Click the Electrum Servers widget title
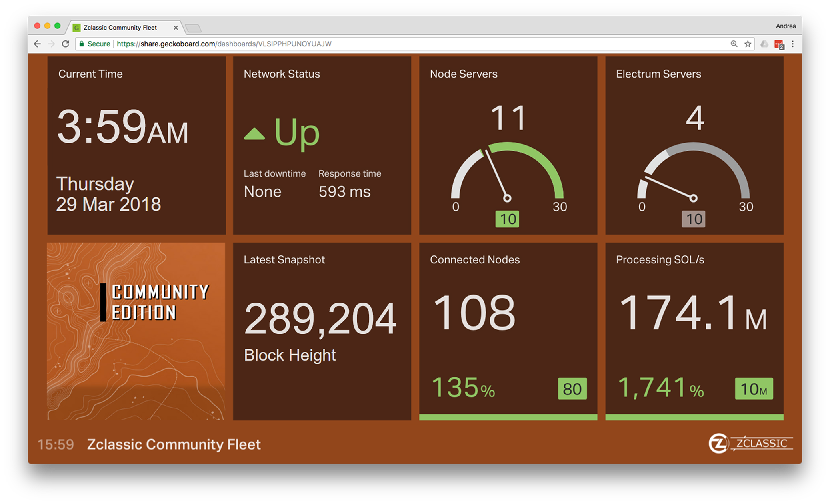This screenshot has height=504, width=830. click(x=658, y=74)
